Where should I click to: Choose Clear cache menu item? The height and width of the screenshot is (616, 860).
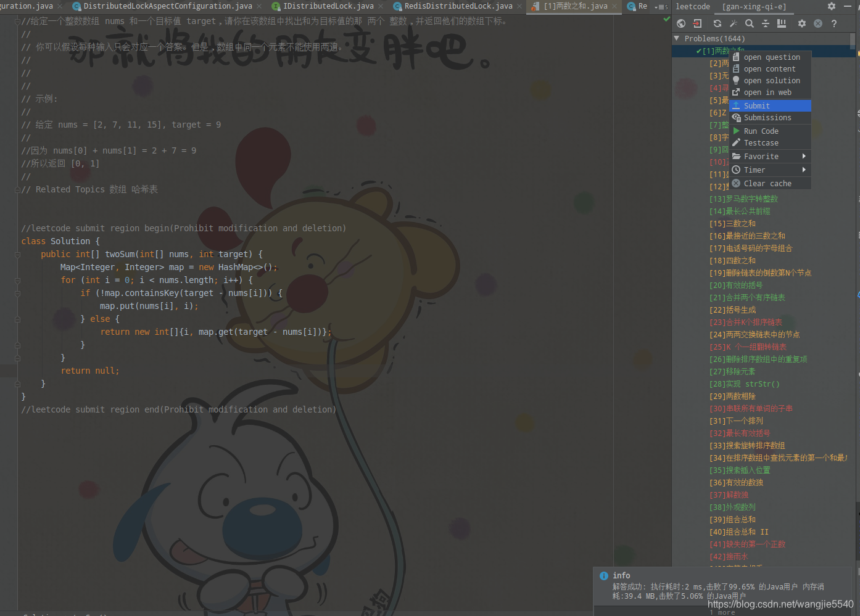click(771, 184)
